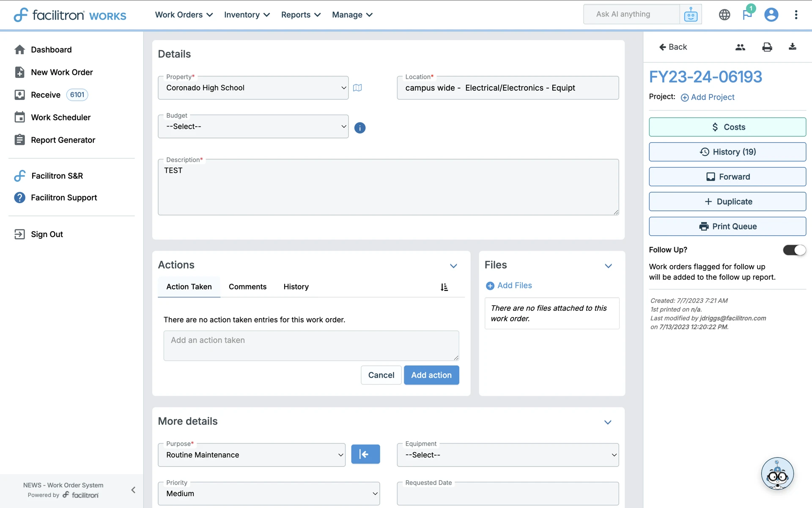Open the globe language icon
The height and width of the screenshot is (508, 812).
click(724, 15)
